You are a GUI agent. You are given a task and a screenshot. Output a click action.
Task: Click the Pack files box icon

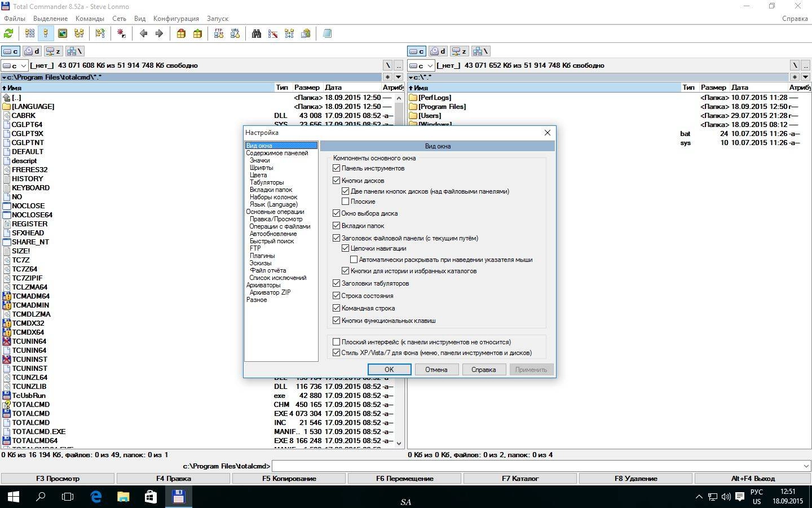coord(181,34)
